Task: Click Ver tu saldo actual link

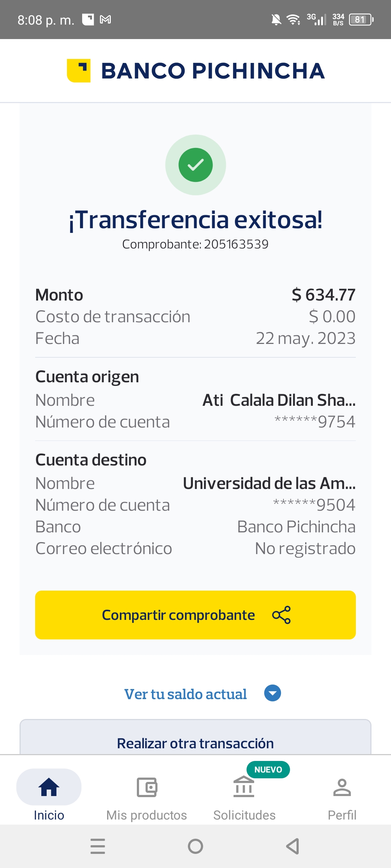Action: [x=185, y=694]
